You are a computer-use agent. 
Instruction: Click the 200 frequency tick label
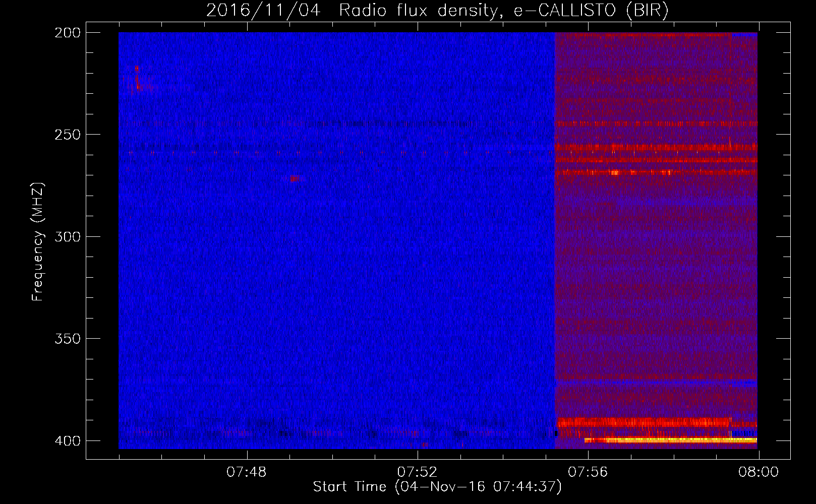tap(68, 33)
